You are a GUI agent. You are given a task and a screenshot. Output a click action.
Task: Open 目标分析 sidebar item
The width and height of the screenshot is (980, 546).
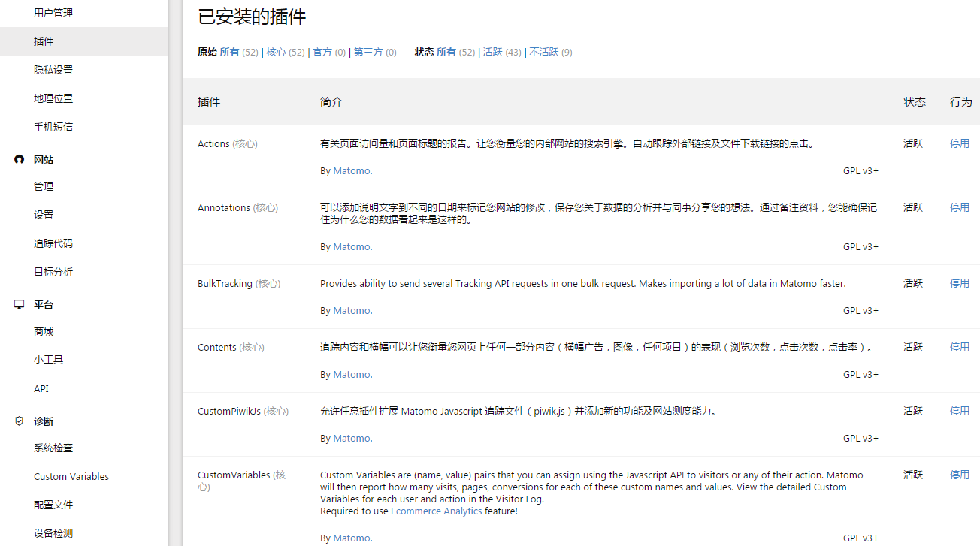coord(53,272)
